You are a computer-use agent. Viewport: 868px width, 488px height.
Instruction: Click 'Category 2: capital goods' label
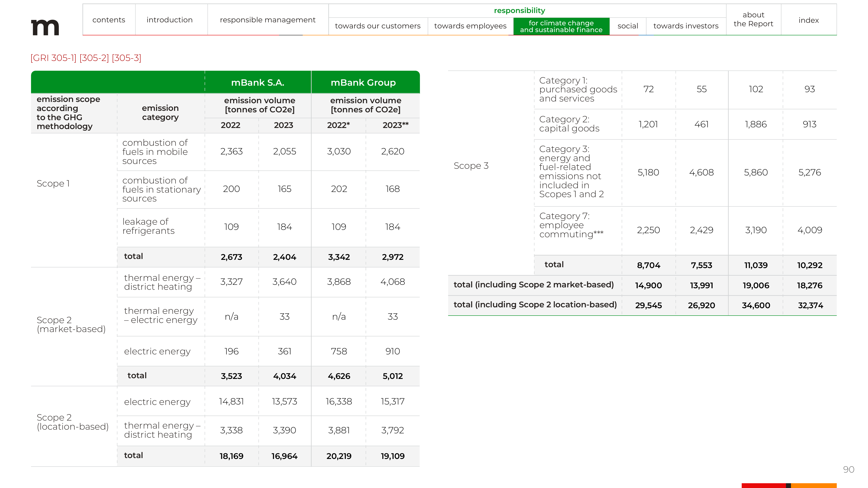pyautogui.click(x=569, y=124)
